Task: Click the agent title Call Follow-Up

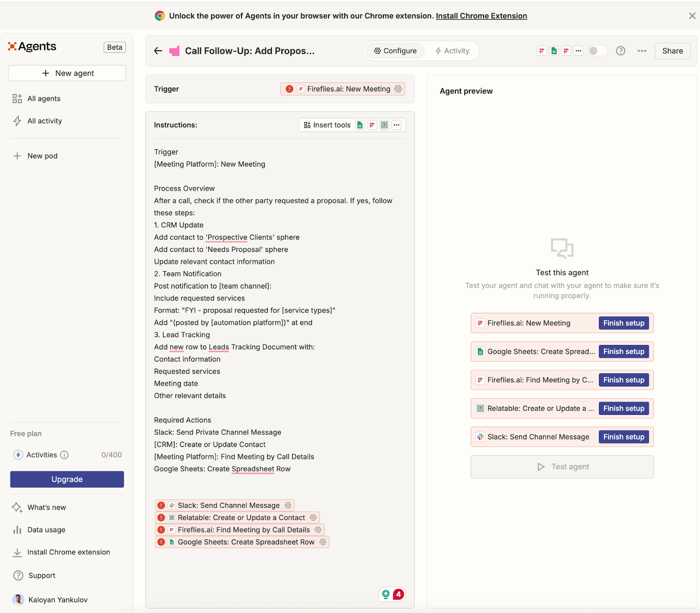Action: (249, 51)
